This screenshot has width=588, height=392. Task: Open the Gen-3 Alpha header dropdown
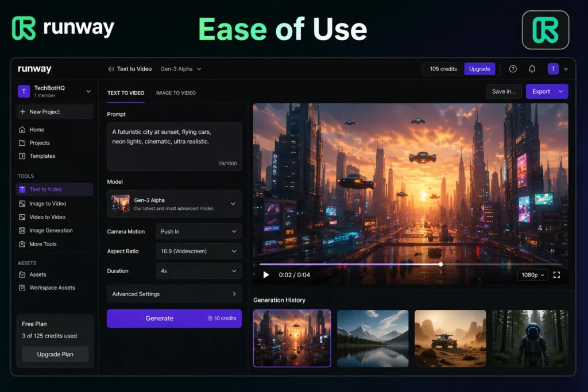pos(181,69)
